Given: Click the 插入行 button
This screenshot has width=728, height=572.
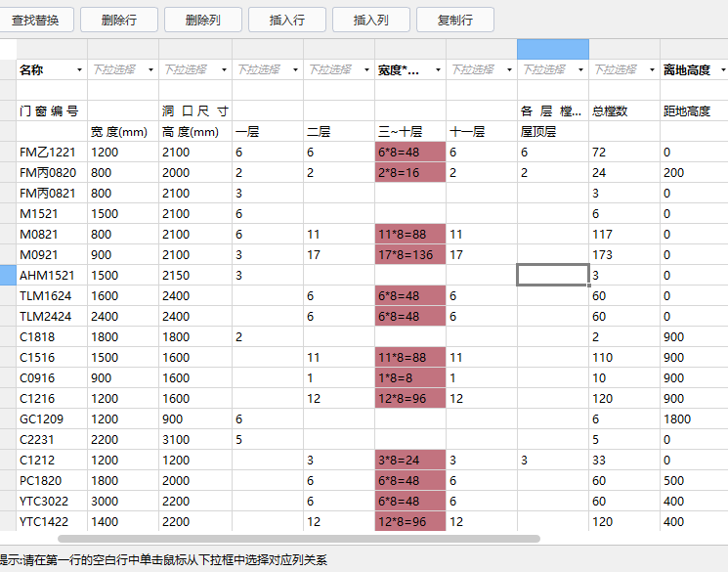Looking at the screenshot, I should (287, 20).
